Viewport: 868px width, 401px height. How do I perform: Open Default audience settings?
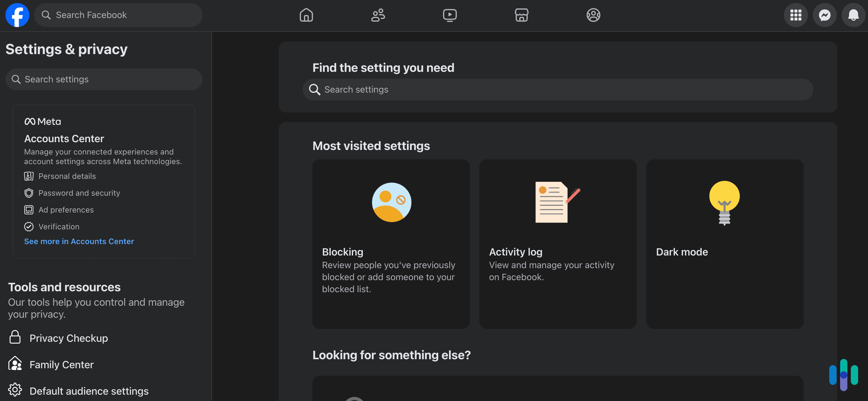(x=89, y=390)
